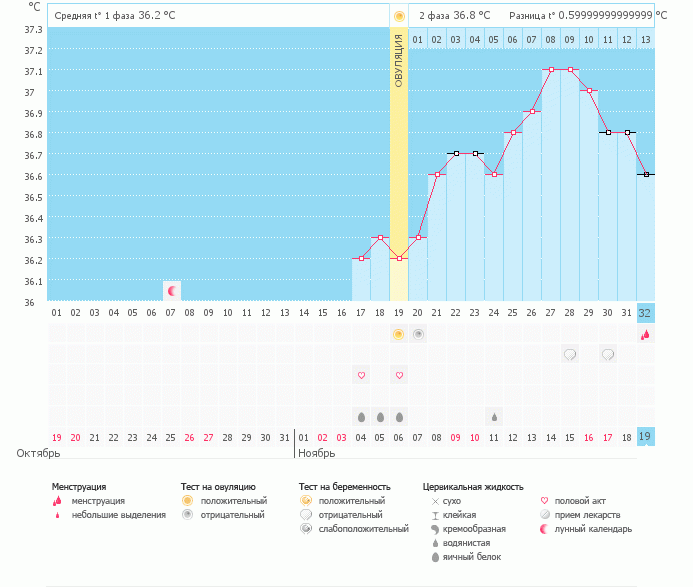
Task: Click the legend negative pregnancy test icon
Action: point(305,515)
